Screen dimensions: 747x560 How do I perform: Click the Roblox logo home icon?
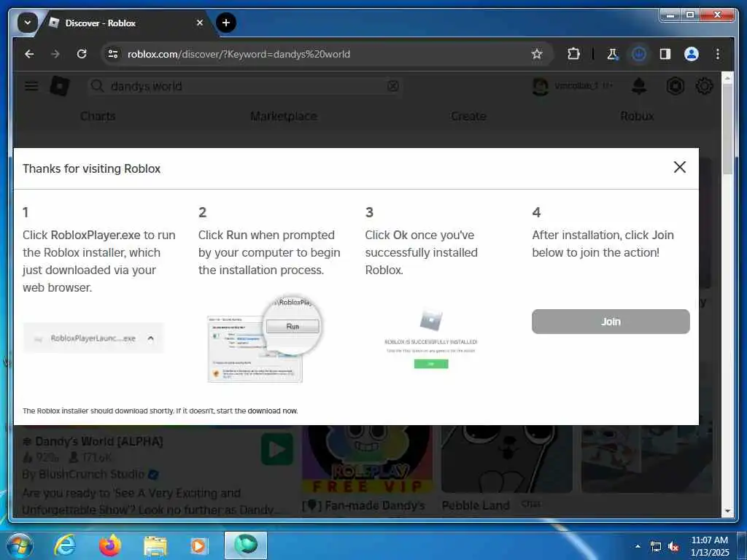[60, 86]
